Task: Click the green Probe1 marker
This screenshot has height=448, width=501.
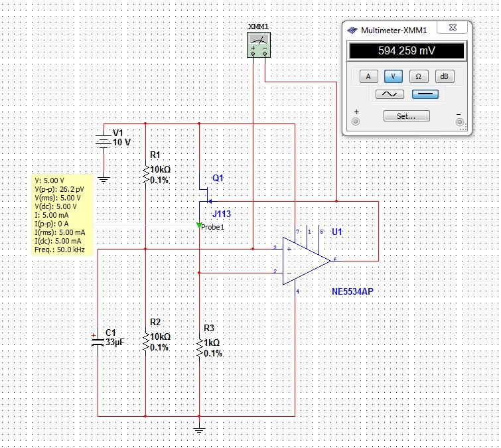Action: pos(199,226)
